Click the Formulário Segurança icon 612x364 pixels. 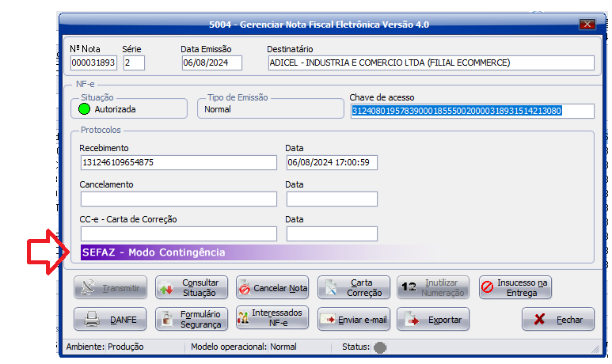click(167, 320)
